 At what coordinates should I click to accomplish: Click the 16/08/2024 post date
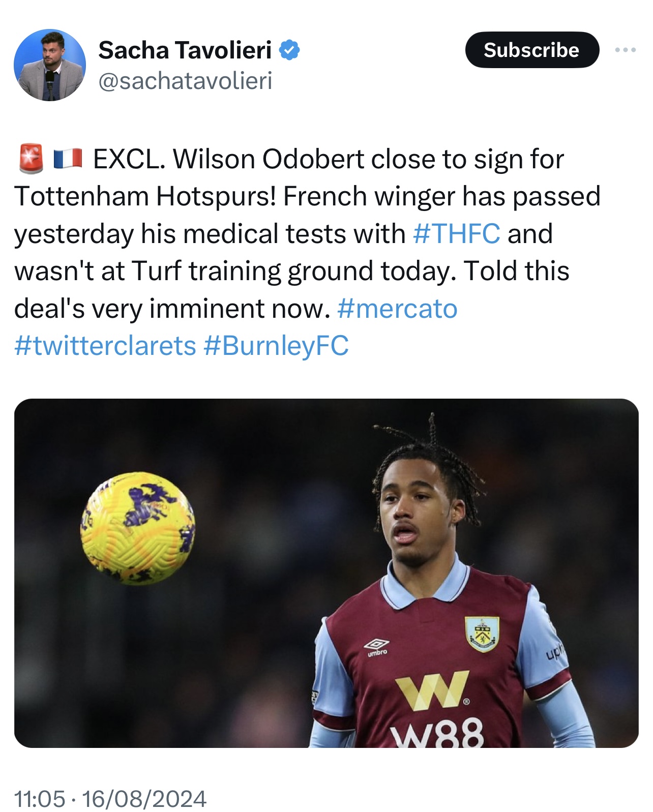point(144,799)
